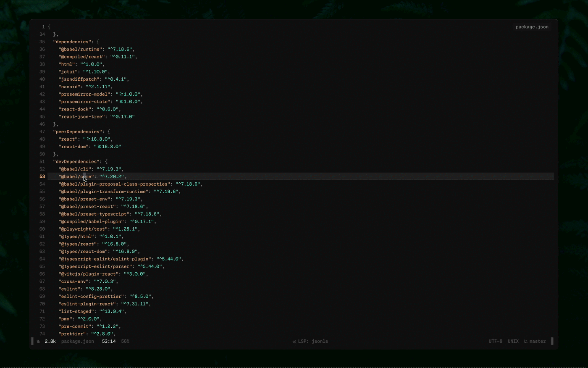Click the "@babel/preset-env" key

pyautogui.click(x=84, y=199)
